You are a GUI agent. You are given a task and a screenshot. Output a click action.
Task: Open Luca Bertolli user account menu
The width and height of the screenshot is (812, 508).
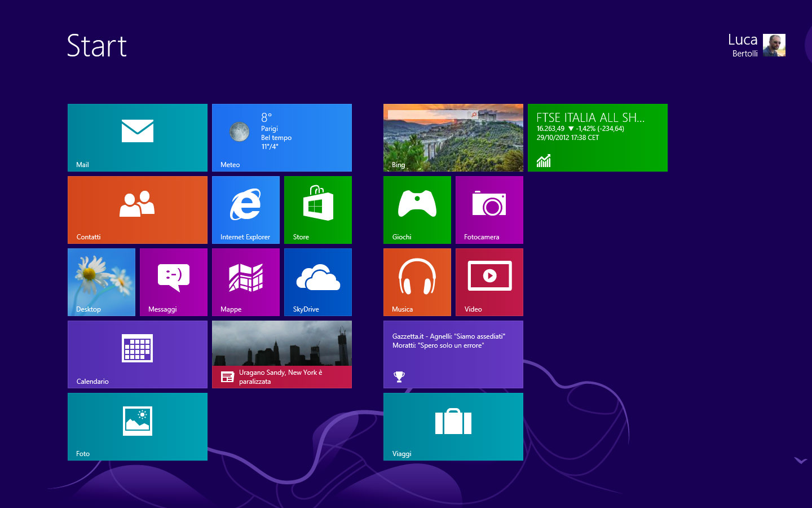[756, 45]
